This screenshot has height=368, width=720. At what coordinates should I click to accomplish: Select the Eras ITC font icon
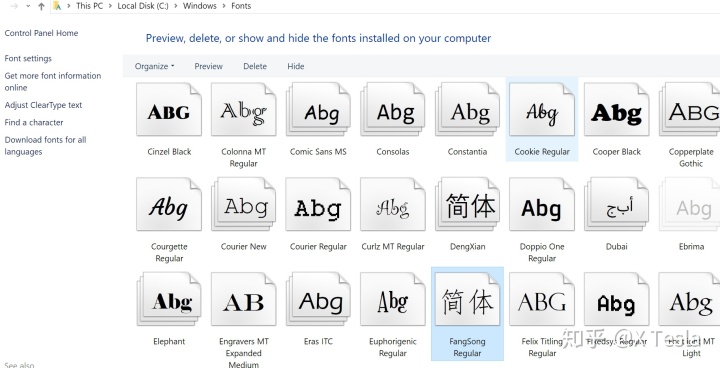coord(318,299)
